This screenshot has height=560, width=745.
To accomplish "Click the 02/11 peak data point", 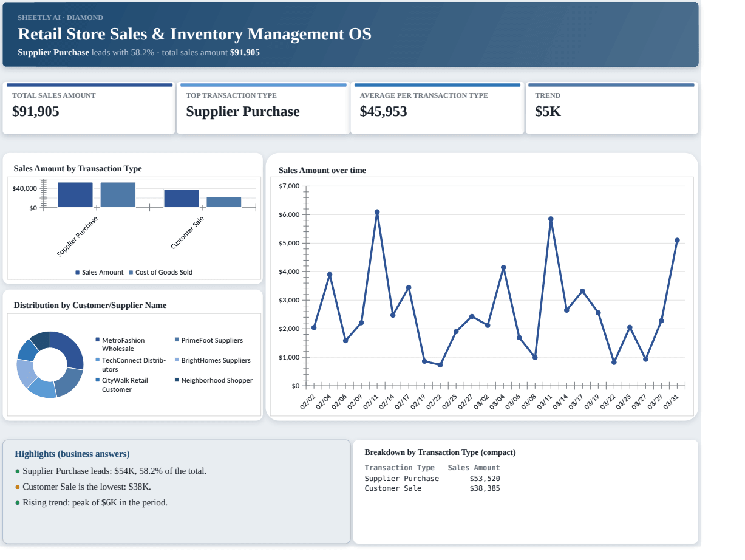I will click(377, 212).
